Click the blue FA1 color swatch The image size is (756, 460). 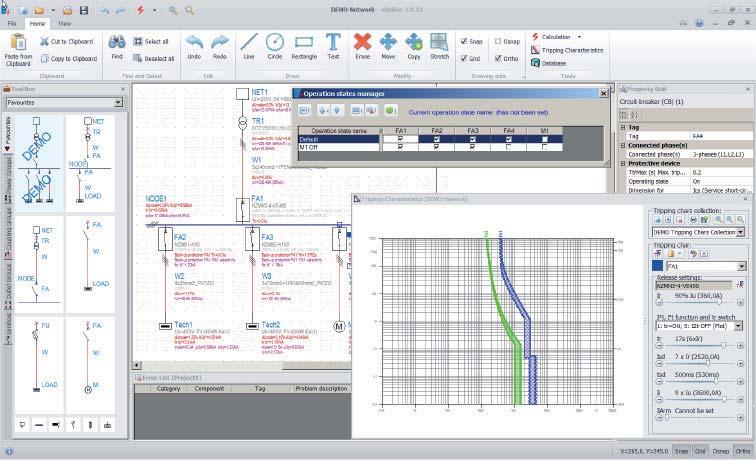tap(657, 266)
